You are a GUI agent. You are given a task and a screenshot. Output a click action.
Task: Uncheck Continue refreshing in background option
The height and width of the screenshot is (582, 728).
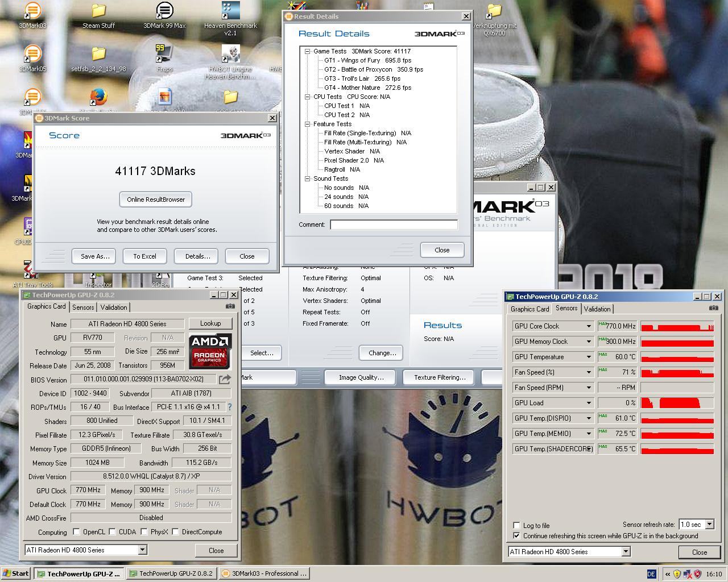[x=516, y=536]
